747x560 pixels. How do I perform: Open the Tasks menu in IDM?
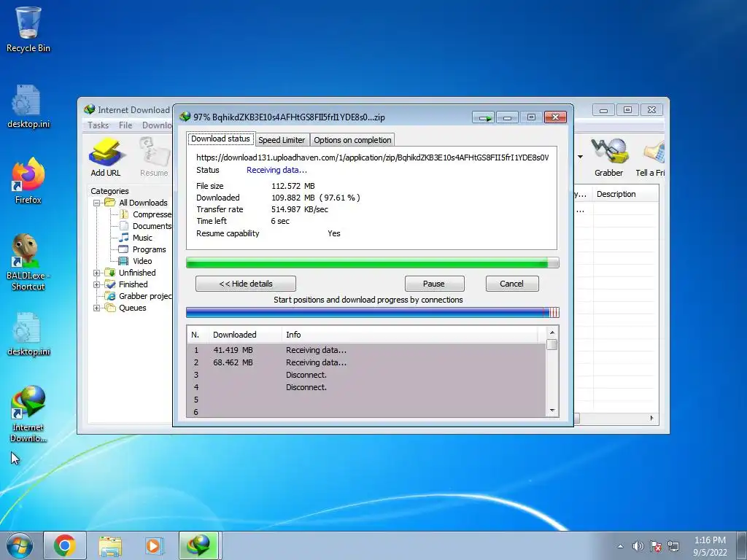coord(98,125)
